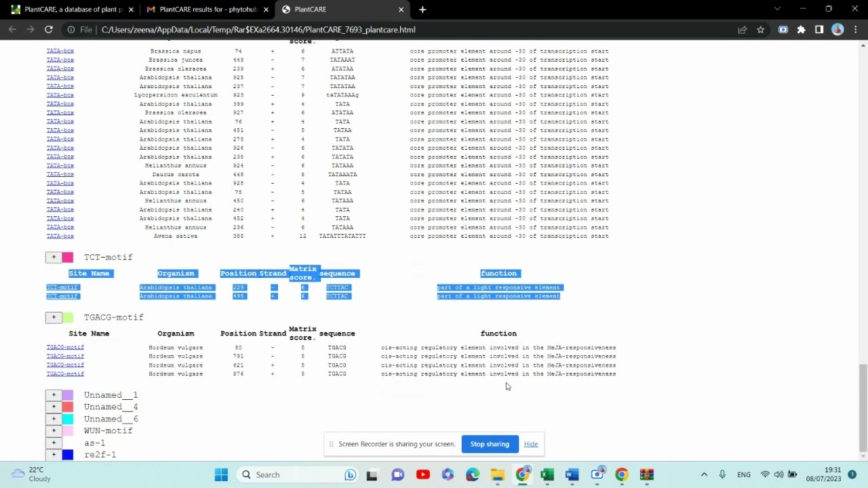Click the TATATTTATATTT sequence text
868x488 pixels.
[342, 236]
